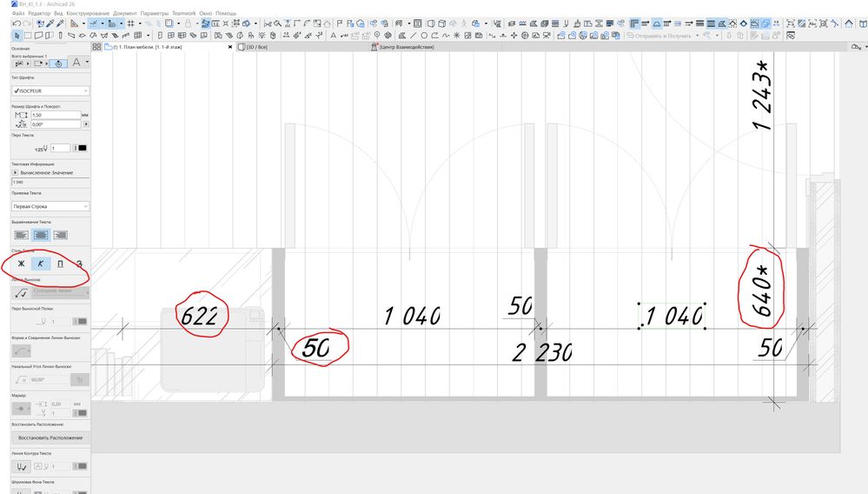The width and height of the screenshot is (868, 494).
Task: Toggle the strikethrough (З) text style
Action: 79,264
